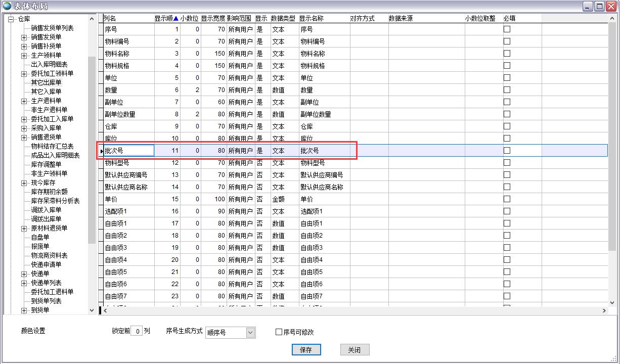Enable 序号可修改 checkbox

point(279,332)
